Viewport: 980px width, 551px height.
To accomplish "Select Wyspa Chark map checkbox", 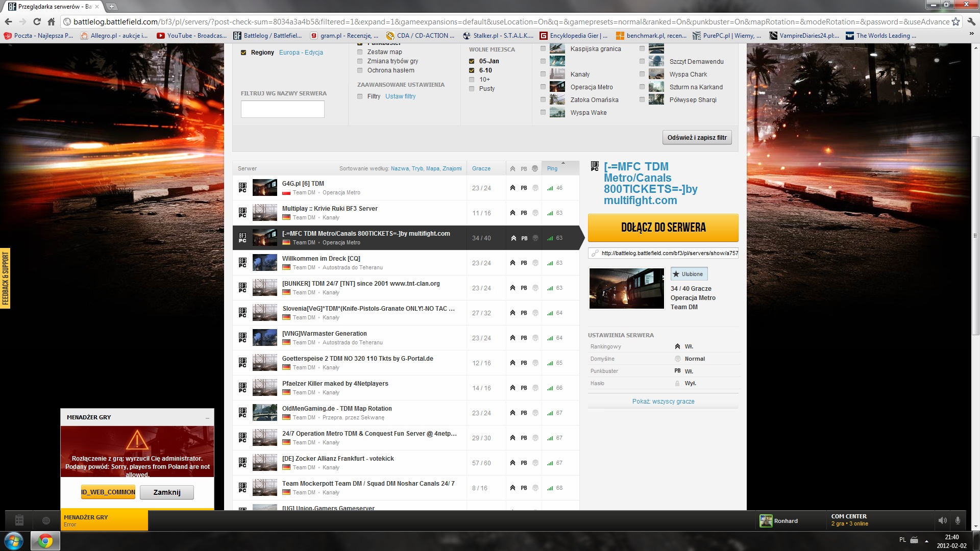I will coord(642,74).
